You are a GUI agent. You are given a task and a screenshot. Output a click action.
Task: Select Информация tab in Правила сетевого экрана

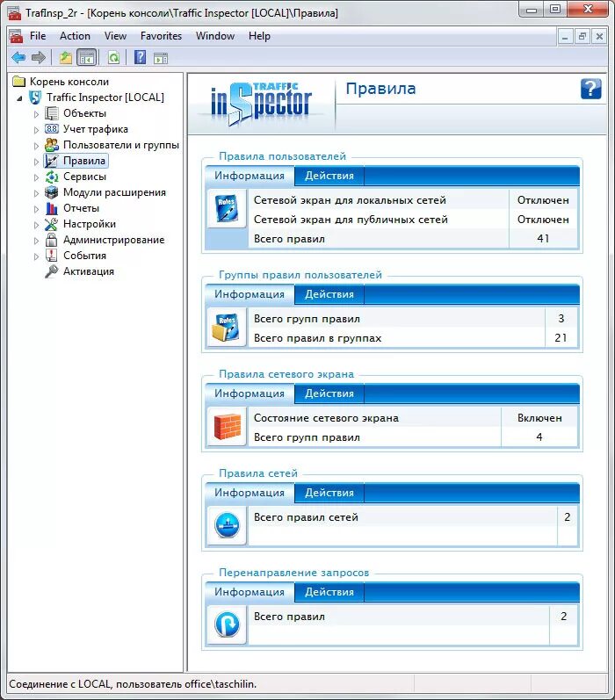(x=250, y=393)
